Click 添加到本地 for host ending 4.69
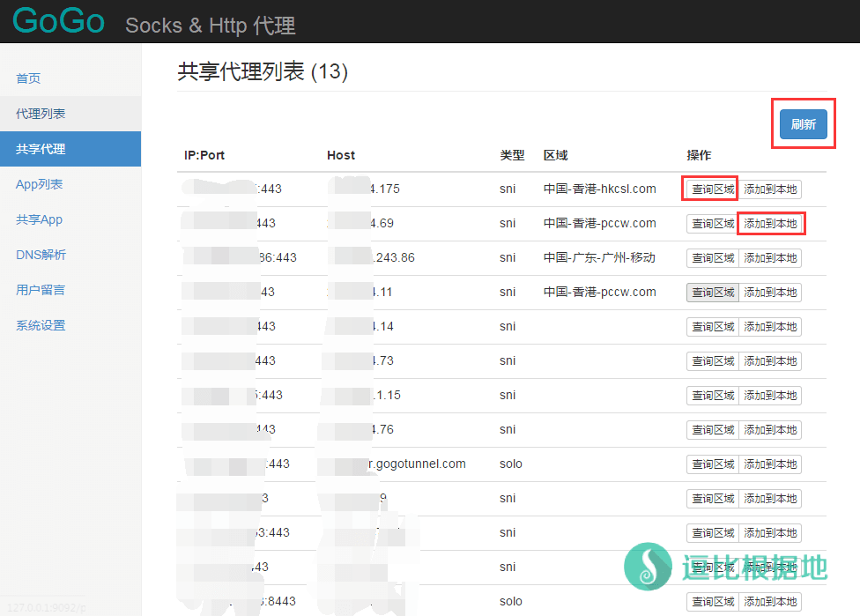This screenshot has width=860, height=616. pos(770,224)
